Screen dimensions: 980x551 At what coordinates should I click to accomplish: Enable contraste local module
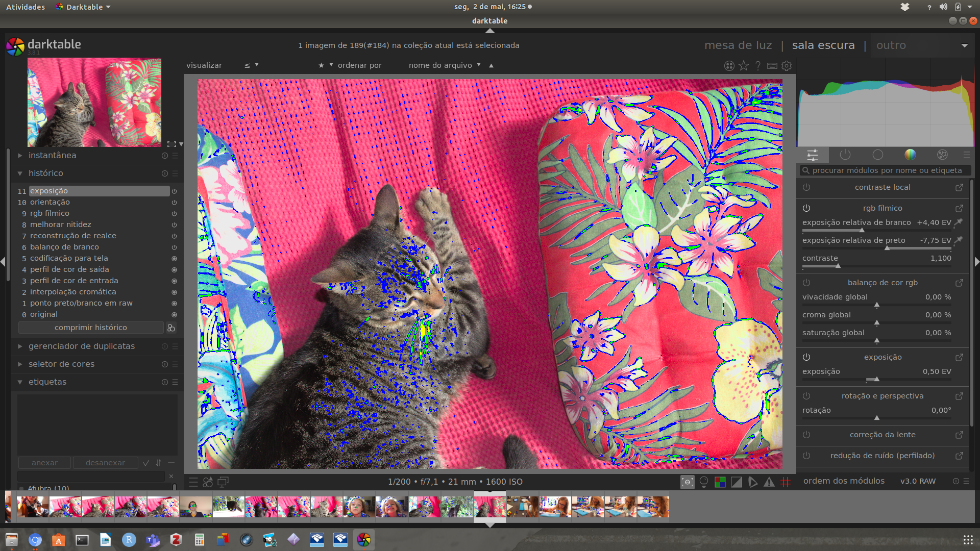[x=806, y=187]
